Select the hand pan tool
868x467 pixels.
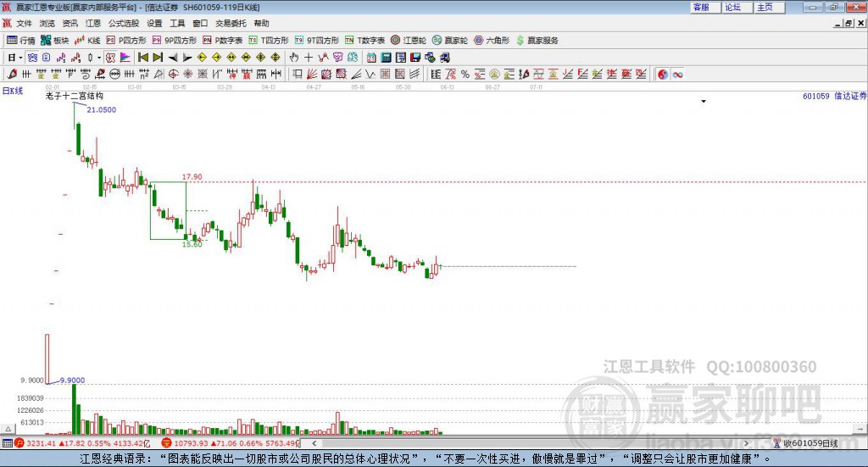coord(294,58)
